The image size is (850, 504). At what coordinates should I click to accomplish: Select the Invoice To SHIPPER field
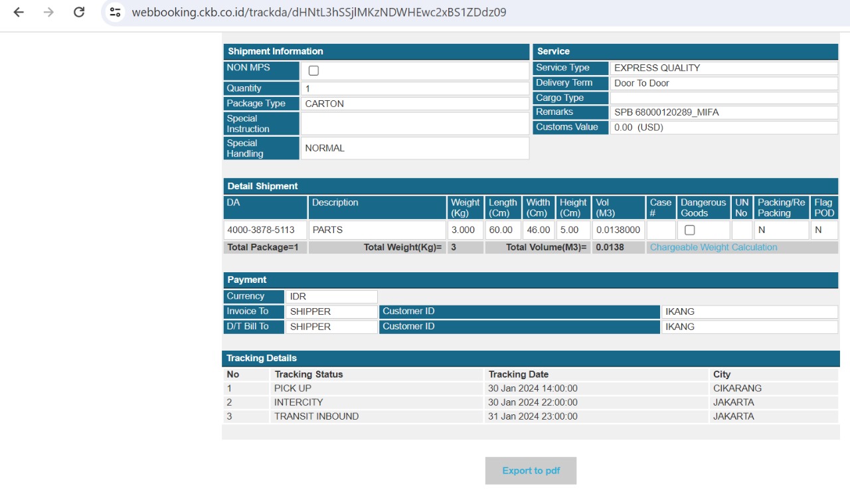(x=331, y=311)
